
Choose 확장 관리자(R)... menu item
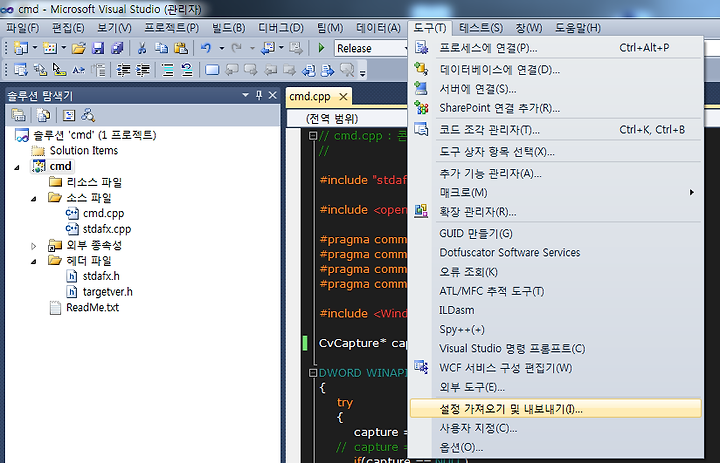click(556, 212)
